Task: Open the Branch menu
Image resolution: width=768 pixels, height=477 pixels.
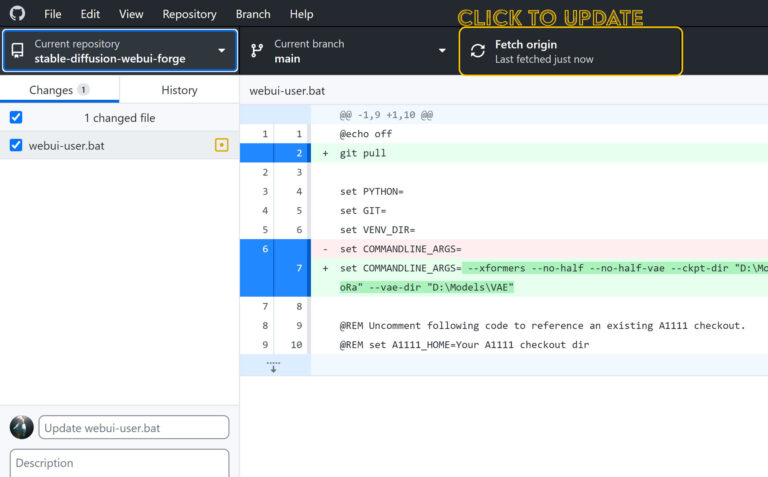Action: [x=253, y=14]
